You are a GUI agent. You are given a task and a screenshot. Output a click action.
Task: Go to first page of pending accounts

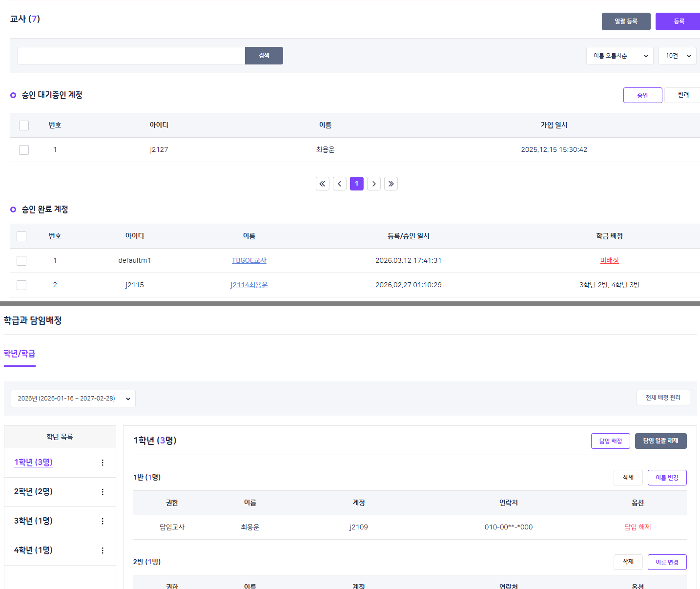click(322, 184)
